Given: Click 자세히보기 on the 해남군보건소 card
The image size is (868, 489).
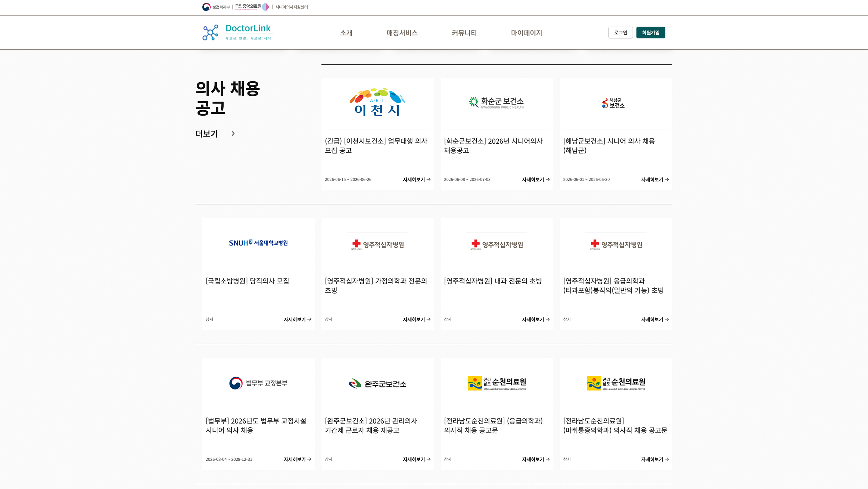Looking at the screenshot, I should pos(655,179).
